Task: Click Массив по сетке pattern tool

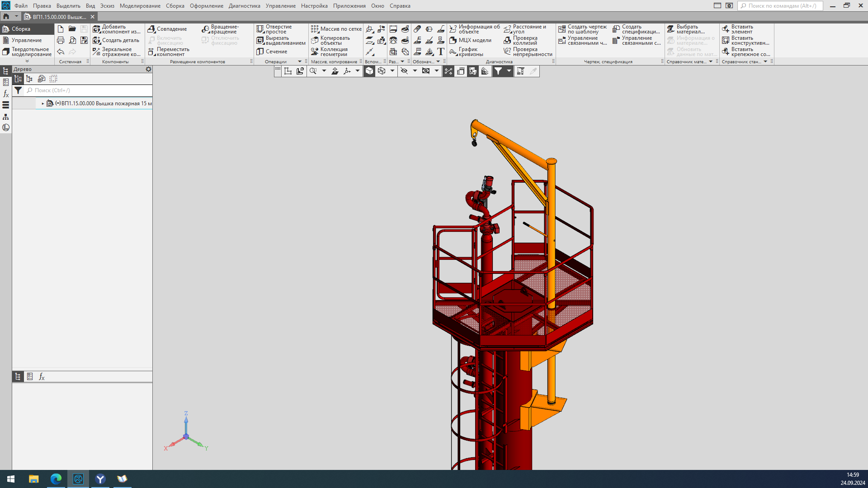Action: click(x=336, y=29)
